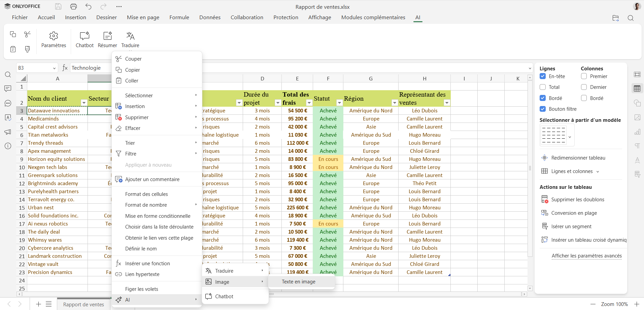Enable the Total row checkbox

click(543, 87)
